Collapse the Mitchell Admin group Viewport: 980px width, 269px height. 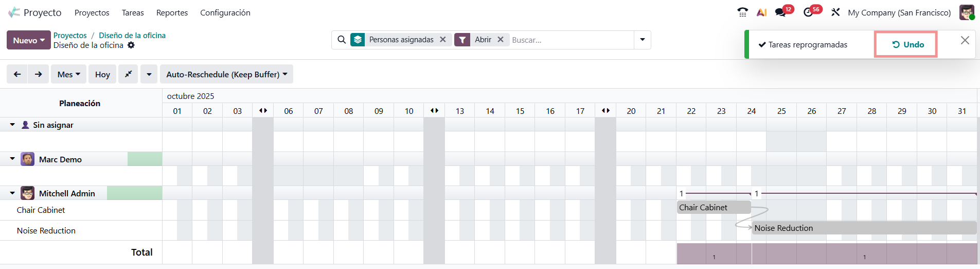[12, 193]
